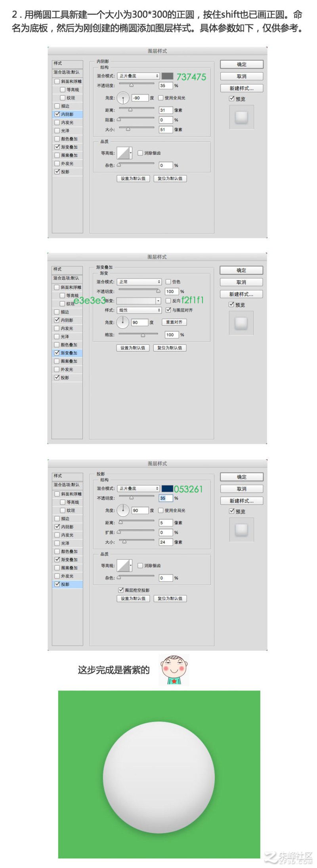317x868 pixels.
Task: Click 新建样式... in Inner Shadow dialog
Action: (242, 88)
